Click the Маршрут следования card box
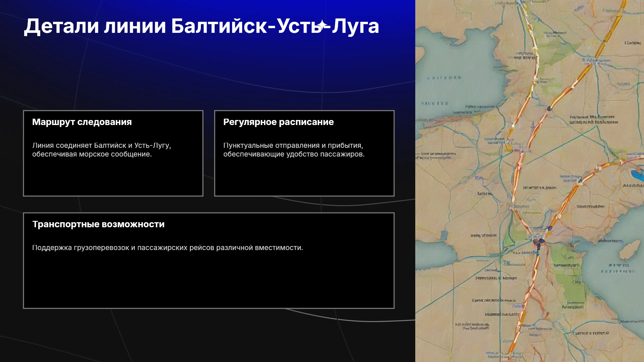This screenshot has height=362, width=644. click(x=113, y=153)
